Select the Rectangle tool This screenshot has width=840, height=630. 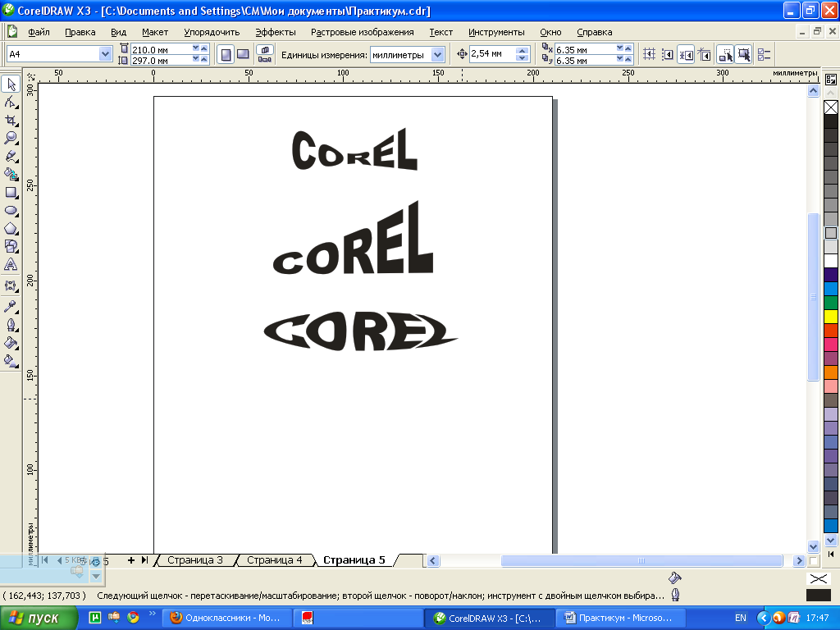[x=11, y=192]
